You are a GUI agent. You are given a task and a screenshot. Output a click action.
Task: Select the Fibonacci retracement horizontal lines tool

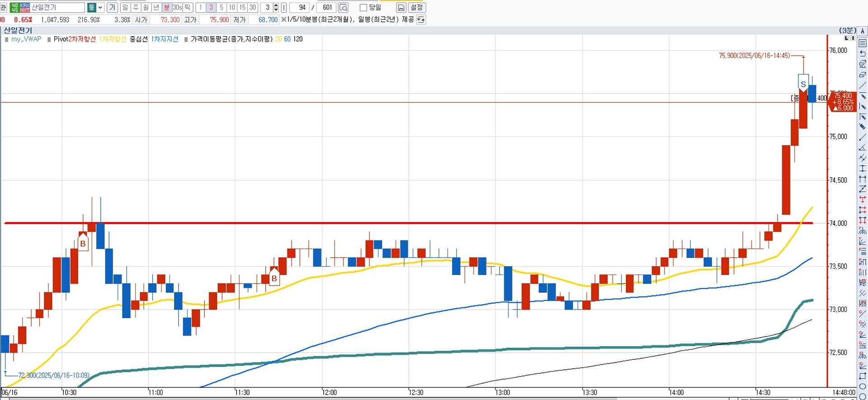(x=863, y=252)
